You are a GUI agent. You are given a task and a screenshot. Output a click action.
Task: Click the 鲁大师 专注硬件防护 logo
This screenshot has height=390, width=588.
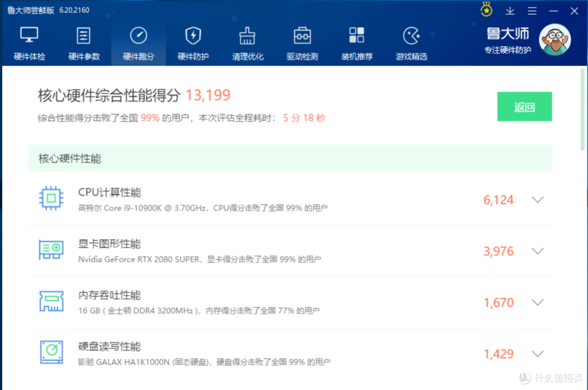pyautogui.click(x=508, y=40)
